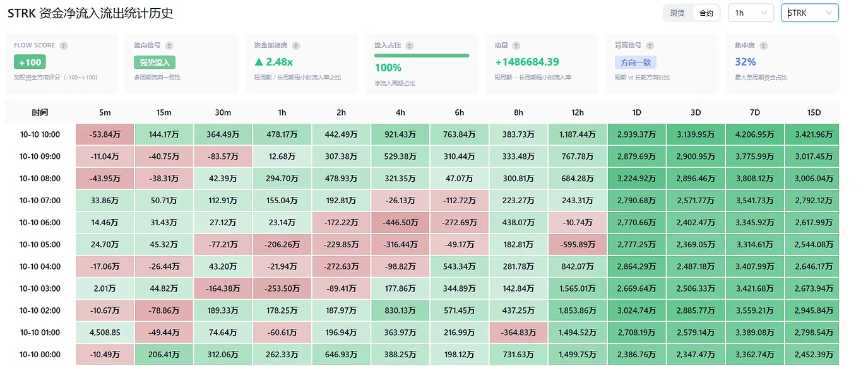The image size is (868, 366).
Task: Click the 4,206.95万 cell
Action: (755, 134)
